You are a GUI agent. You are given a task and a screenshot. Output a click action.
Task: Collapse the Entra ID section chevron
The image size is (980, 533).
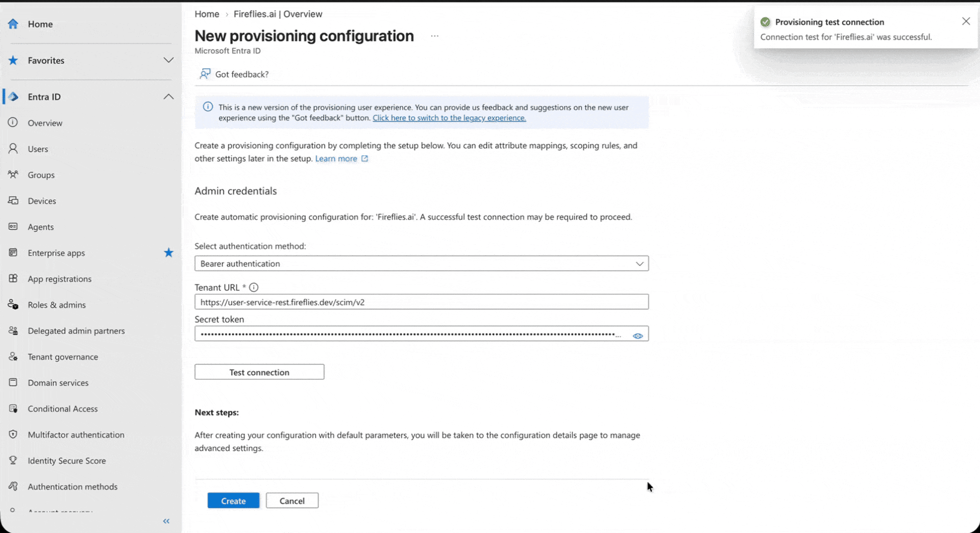pyautogui.click(x=168, y=96)
